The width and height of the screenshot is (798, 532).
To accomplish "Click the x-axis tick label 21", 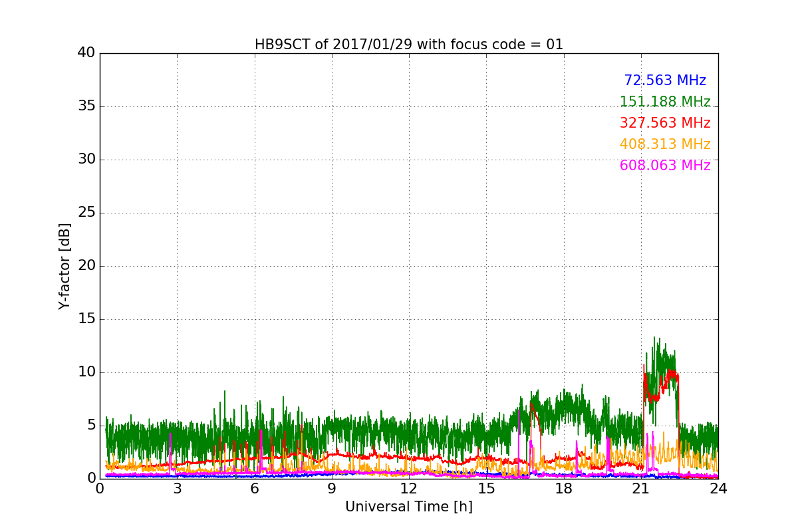I will click(x=641, y=489).
